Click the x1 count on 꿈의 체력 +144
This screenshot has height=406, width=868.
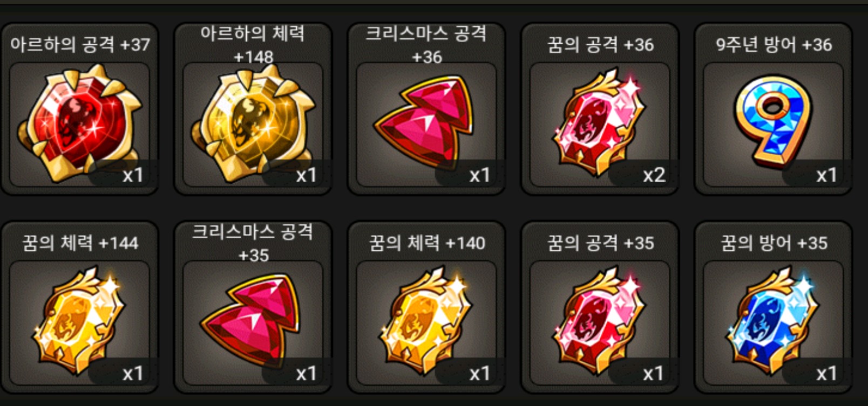click(x=133, y=374)
